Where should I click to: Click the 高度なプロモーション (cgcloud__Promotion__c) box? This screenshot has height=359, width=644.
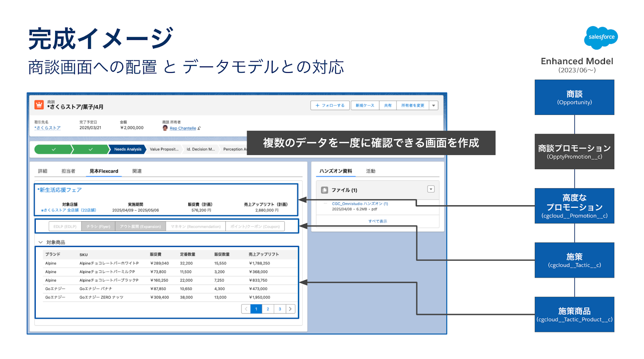(574, 206)
